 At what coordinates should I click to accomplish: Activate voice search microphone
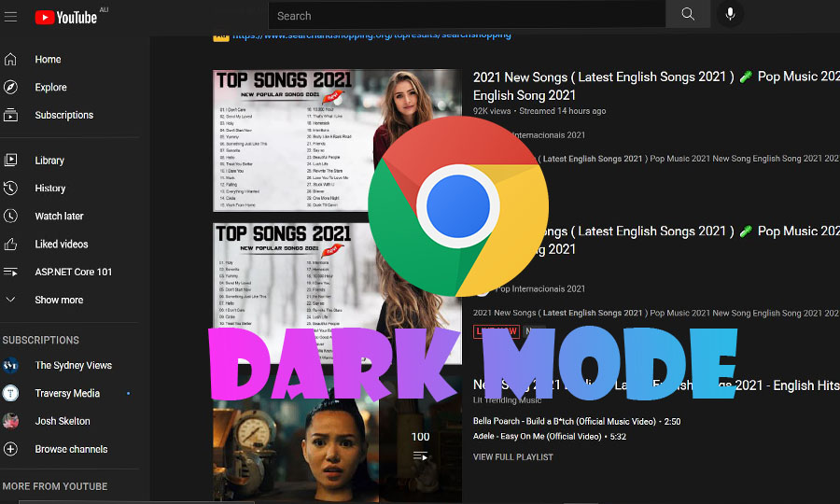point(730,14)
